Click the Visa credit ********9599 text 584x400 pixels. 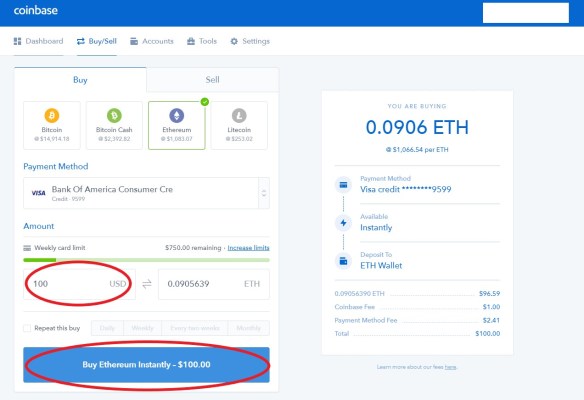tap(406, 189)
